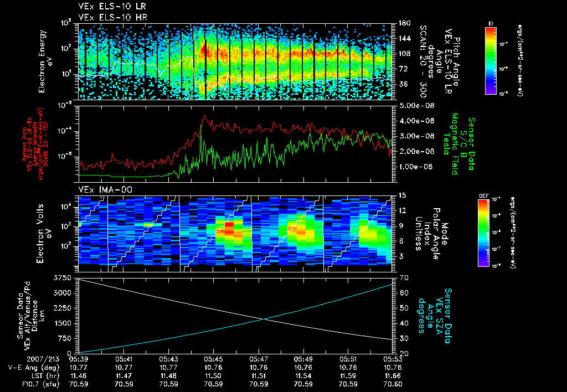Click the 50 SZA angle tick label

[x=404, y=308]
